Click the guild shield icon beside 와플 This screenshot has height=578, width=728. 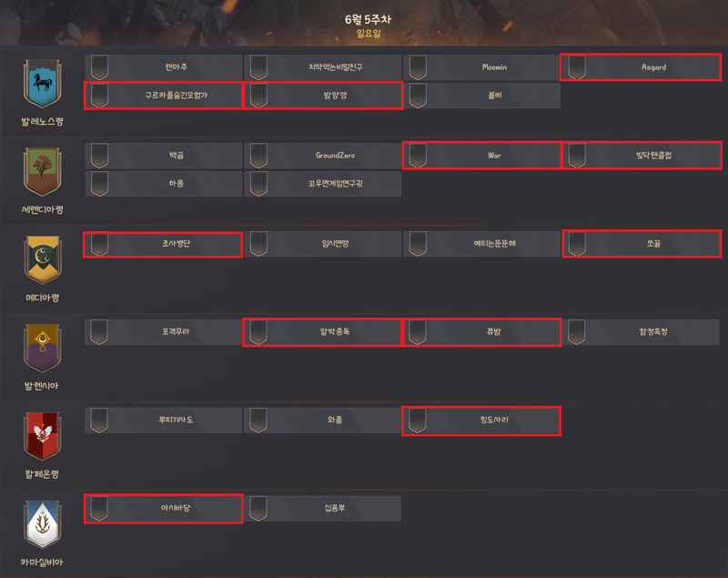tap(258, 421)
